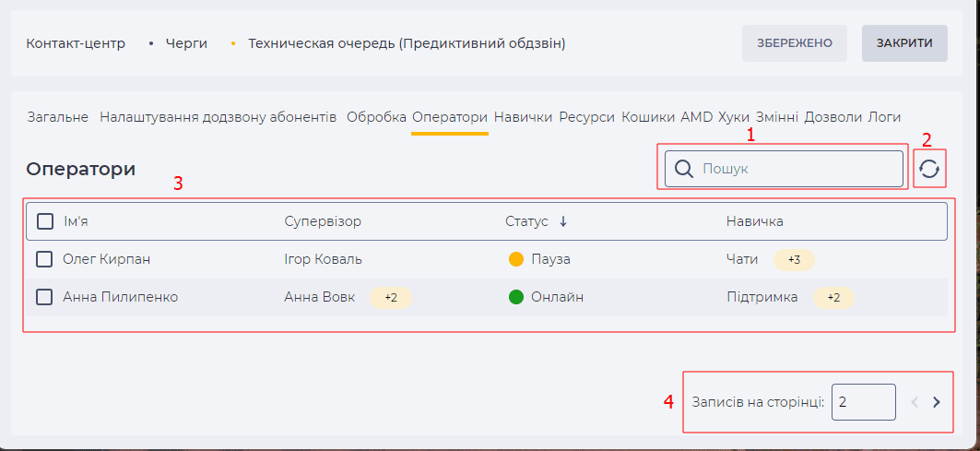Image resolution: width=980 pixels, height=451 pixels.
Task: Switch to the Обробка tab
Action: point(376,117)
